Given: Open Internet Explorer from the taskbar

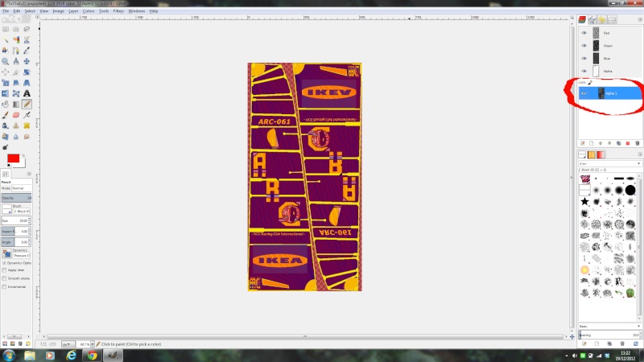Looking at the screenshot, I should coord(72,355).
